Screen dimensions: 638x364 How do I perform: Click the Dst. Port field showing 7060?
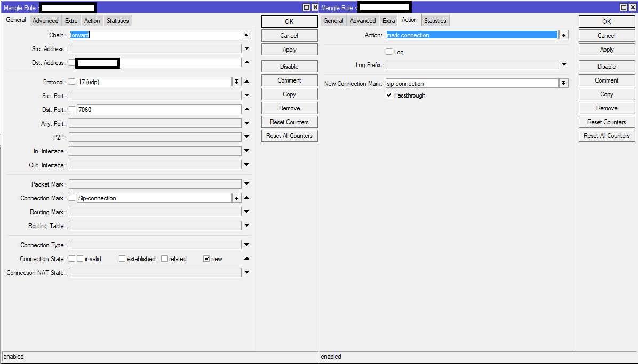coord(159,109)
